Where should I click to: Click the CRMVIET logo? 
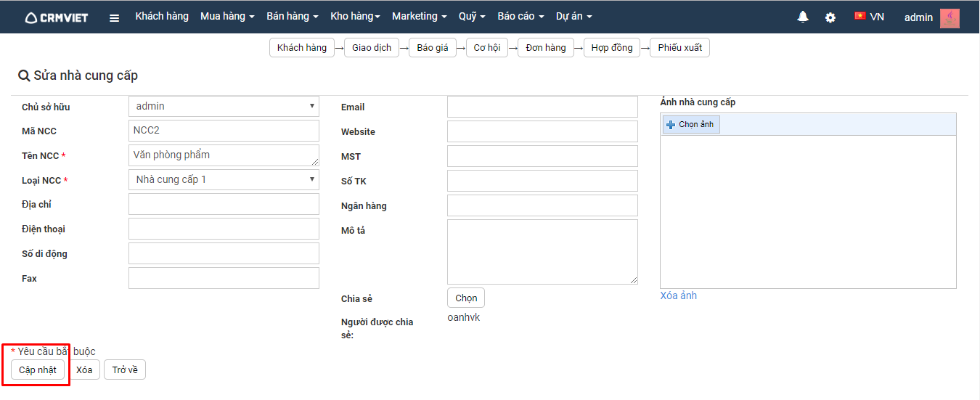click(x=57, y=17)
